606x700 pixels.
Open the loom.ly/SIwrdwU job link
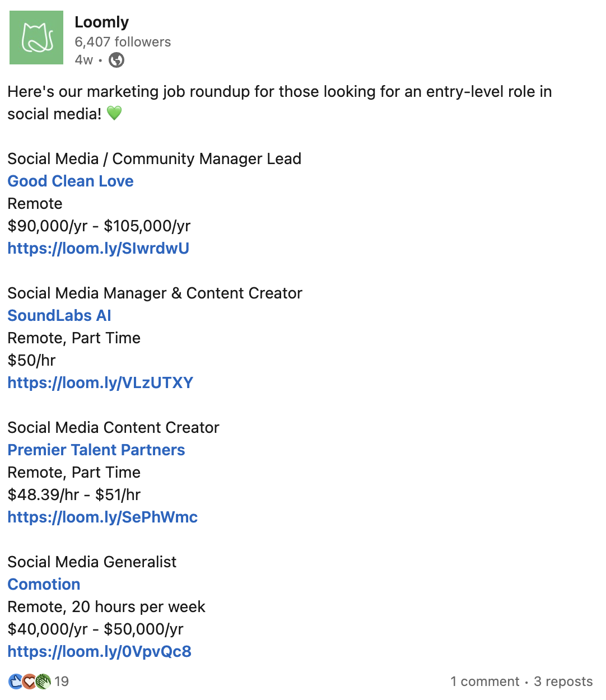pos(98,248)
